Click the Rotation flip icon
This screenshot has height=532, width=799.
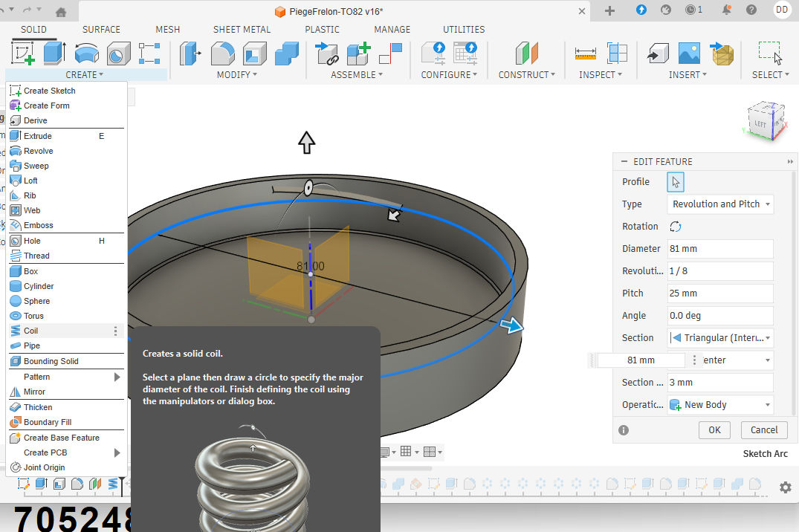[x=675, y=227]
